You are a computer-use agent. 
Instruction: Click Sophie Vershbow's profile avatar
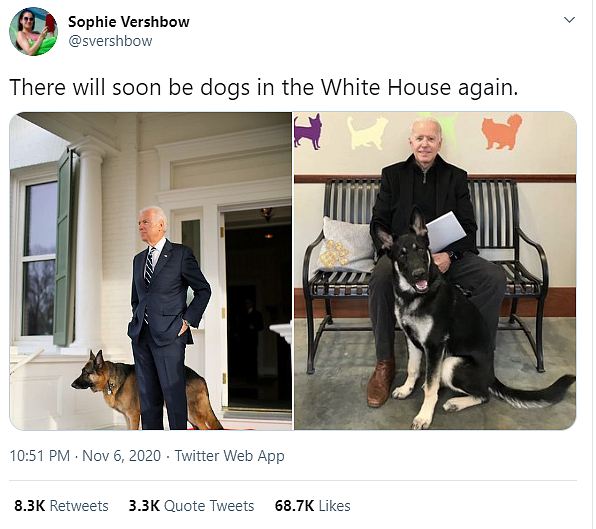[x=33, y=31]
